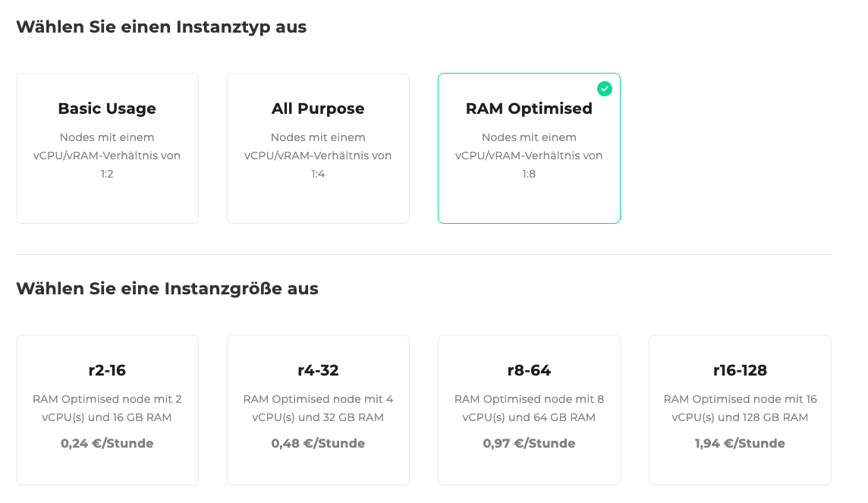The image size is (868, 503).
Task: Select the RAM Optimised instance type
Action: pyautogui.click(x=529, y=148)
